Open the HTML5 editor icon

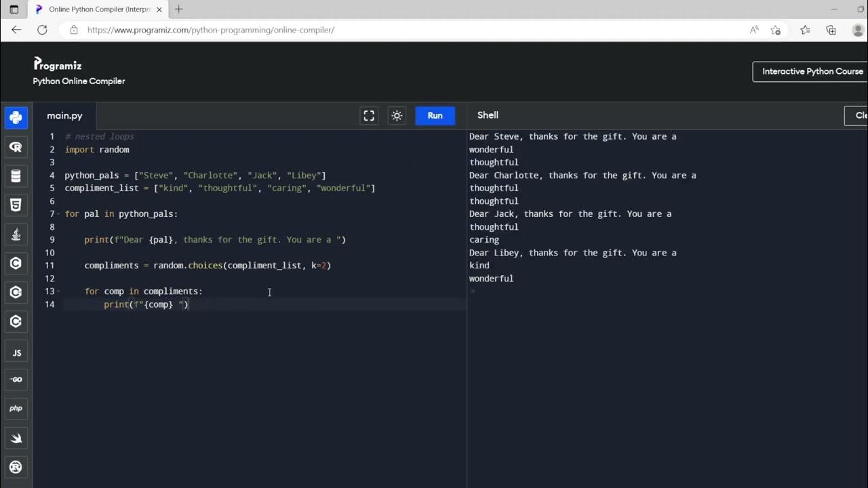coord(16,205)
